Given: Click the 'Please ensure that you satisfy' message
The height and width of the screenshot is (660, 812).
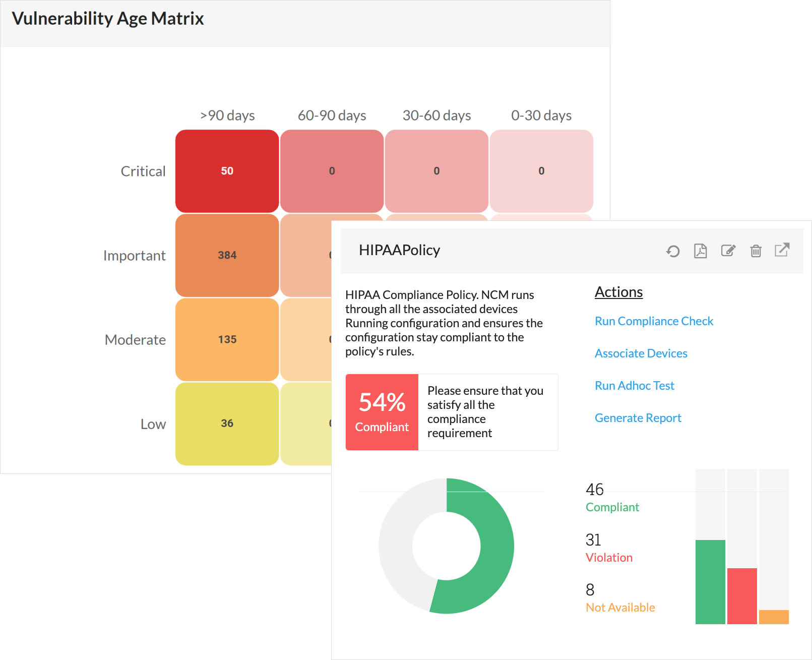Looking at the screenshot, I should coord(485,412).
